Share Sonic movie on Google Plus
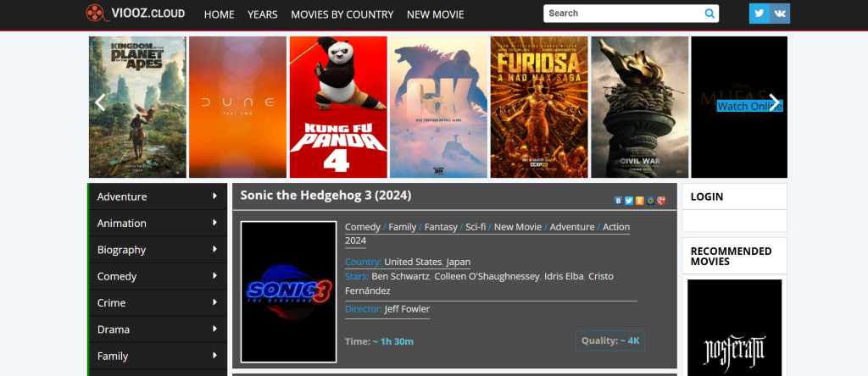 coord(661,201)
